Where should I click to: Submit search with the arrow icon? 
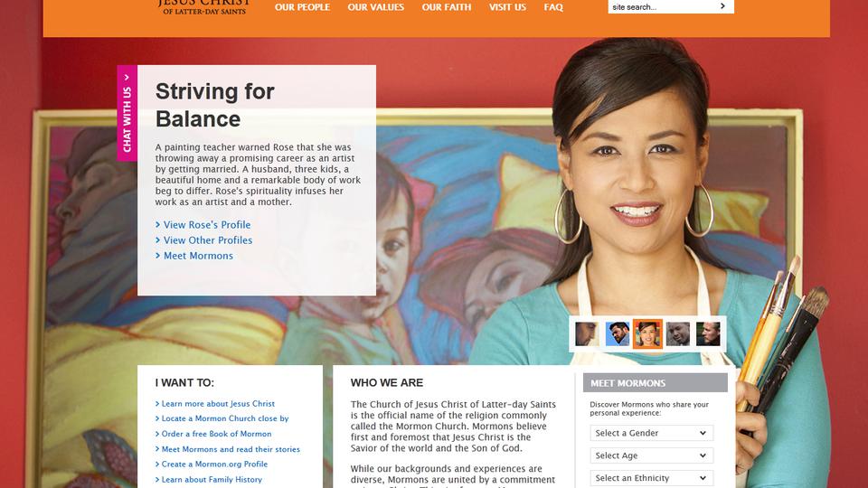[722, 6]
